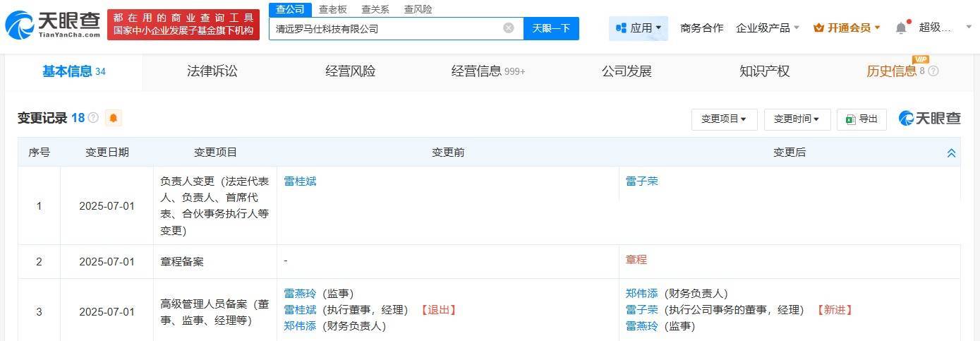Click the TianYanCha logo at top left
Screen dimensions: 980x341
52,25
